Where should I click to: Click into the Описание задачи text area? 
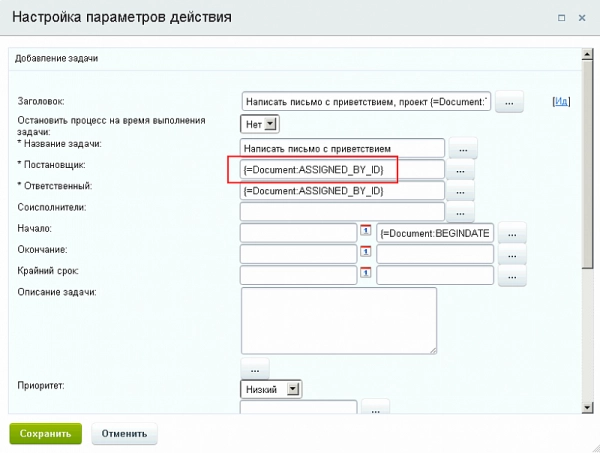tap(338, 320)
